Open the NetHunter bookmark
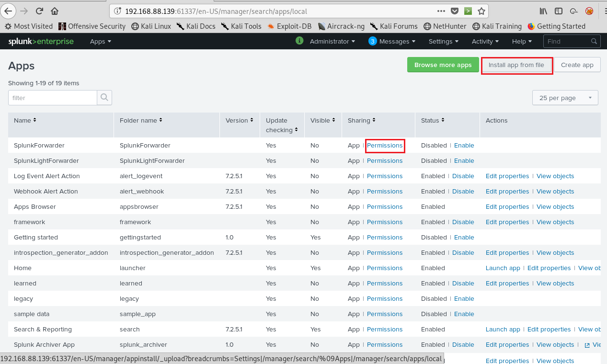607x364 pixels. tap(445, 26)
